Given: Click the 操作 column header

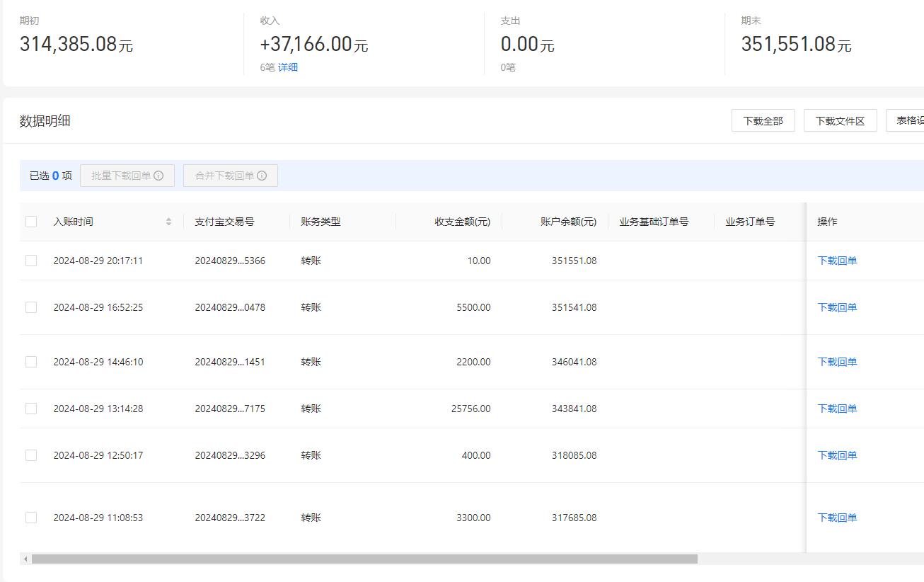Looking at the screenshot, I should (x=827, y=222).
